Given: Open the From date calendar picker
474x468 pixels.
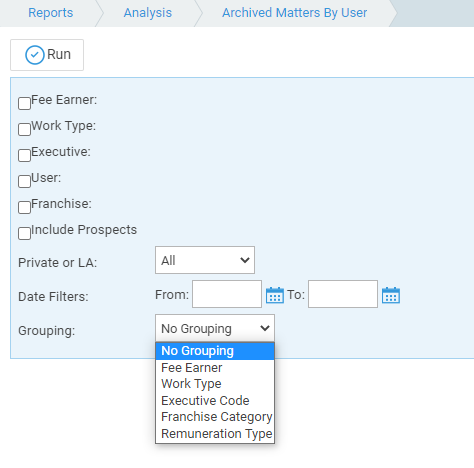Looking at the screenshot, I should pos(275,295).
